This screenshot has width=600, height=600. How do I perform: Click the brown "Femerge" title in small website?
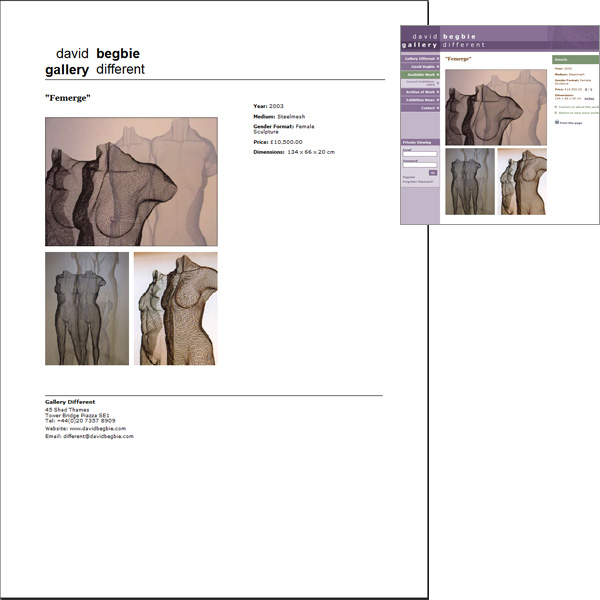click(458, 59)
